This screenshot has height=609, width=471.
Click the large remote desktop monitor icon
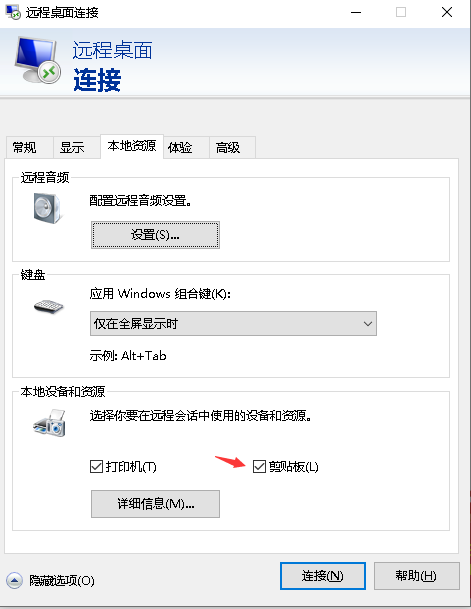click(x=37, y=60)
